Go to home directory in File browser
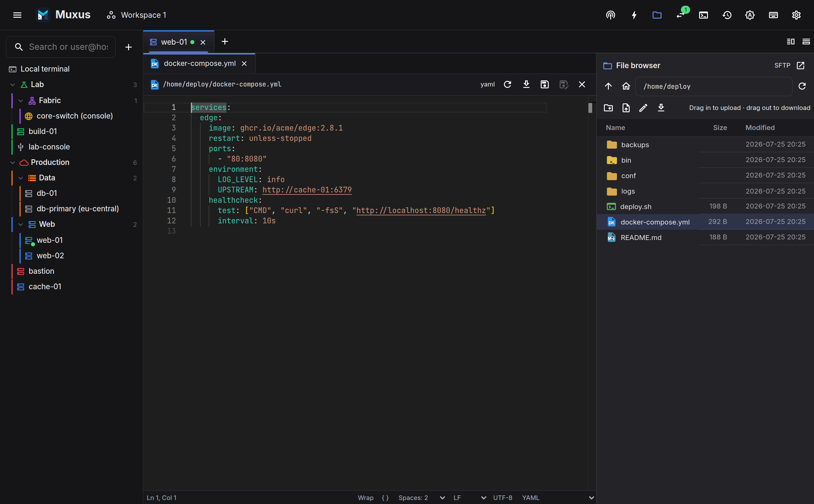 pos(626,86)
